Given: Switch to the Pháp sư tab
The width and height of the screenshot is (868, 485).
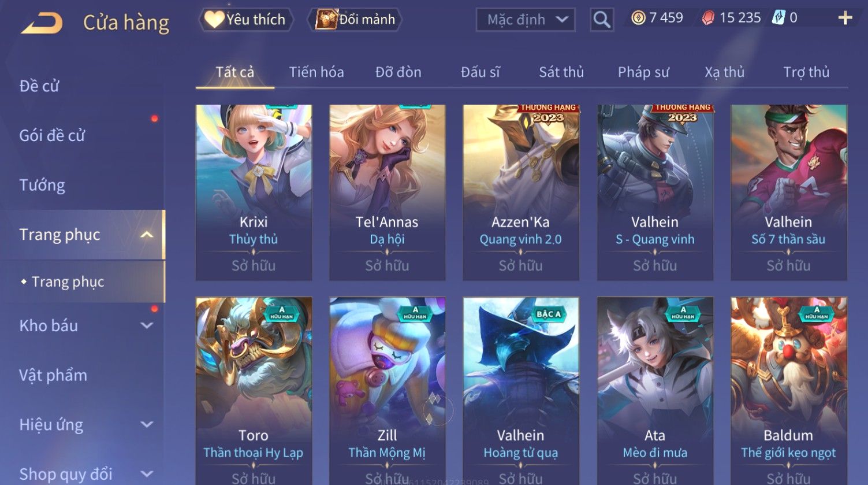Looking at the screenshot, I should [x=643, y=72].
